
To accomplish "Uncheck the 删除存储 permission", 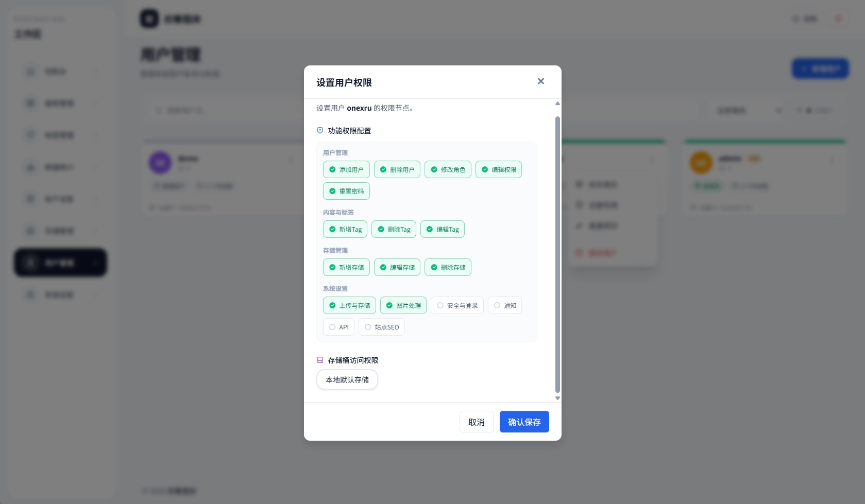I will coord(448,268).
